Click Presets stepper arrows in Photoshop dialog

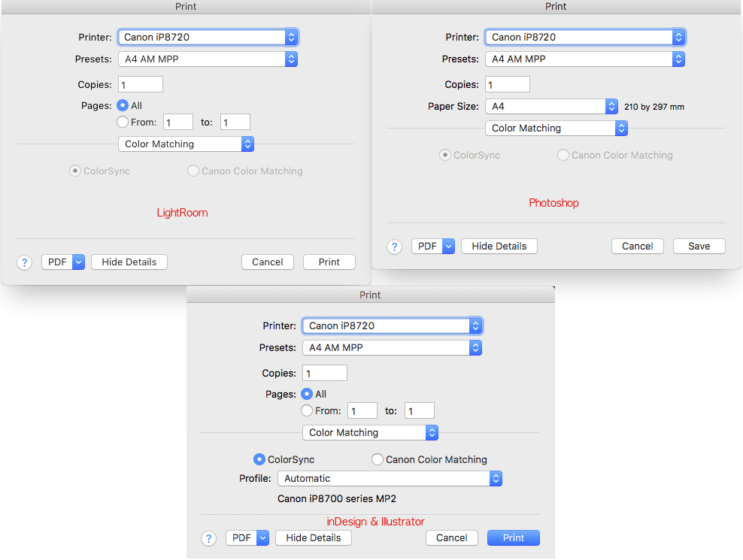pyautogui.click(x=678, y=59)
